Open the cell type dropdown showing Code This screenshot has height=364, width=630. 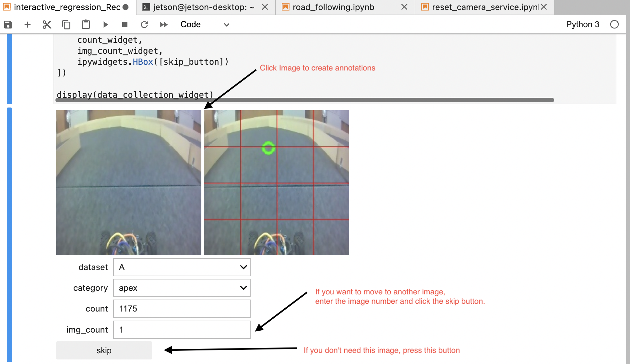tap(204, 24)
